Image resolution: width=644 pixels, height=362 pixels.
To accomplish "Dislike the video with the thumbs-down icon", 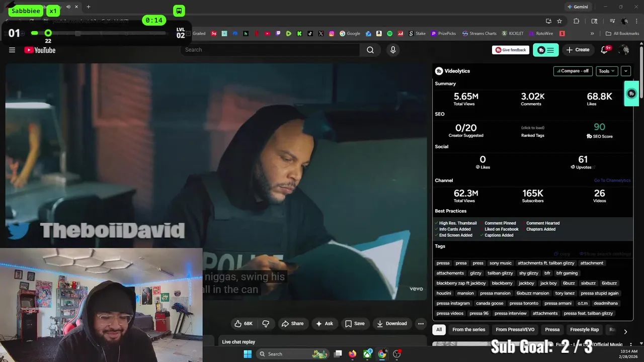I will coord(266,323).
